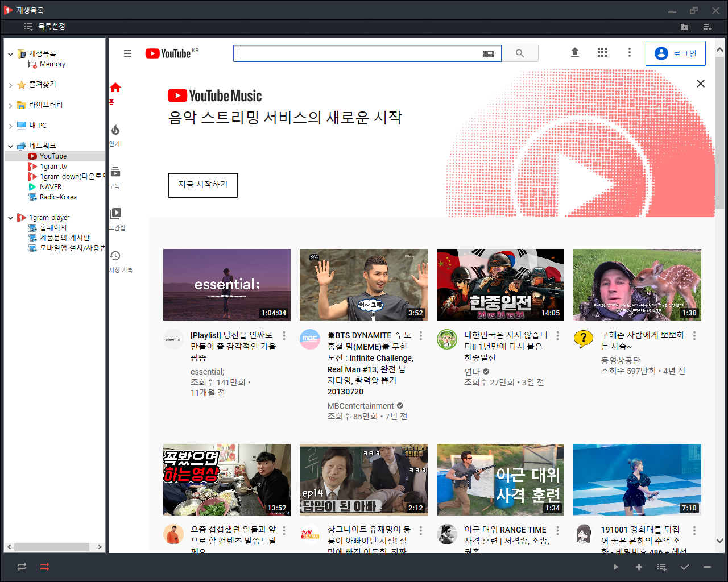Open the 1gram.tv tree entry

click(x=53, y=167)
